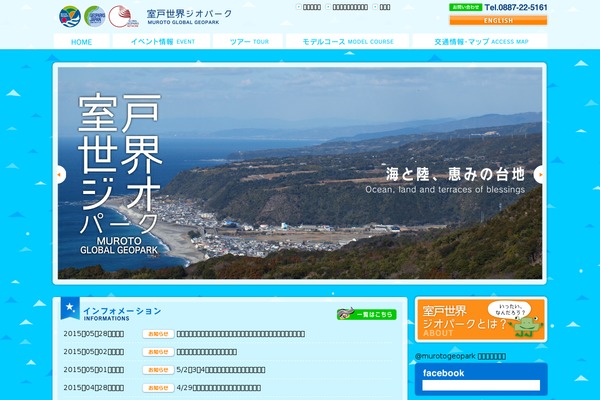The width and height of the screenshot is (600, 400).
Task: Click the green contact button beside Tel.
Action: pyautogui.click(x=465, y=7)
